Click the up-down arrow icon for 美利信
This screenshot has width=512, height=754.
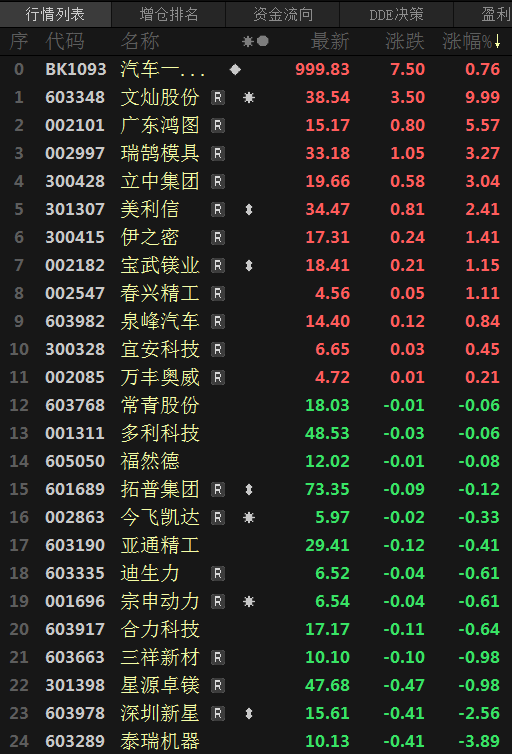249,210
